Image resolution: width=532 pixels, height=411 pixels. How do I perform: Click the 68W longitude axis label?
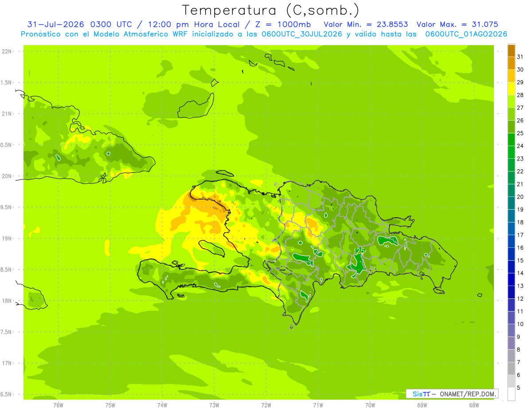pyautogui.click(x=474, y=405)
